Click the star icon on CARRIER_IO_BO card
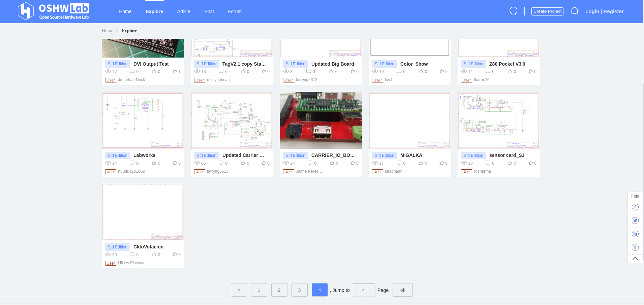 (x=353, y=163)
